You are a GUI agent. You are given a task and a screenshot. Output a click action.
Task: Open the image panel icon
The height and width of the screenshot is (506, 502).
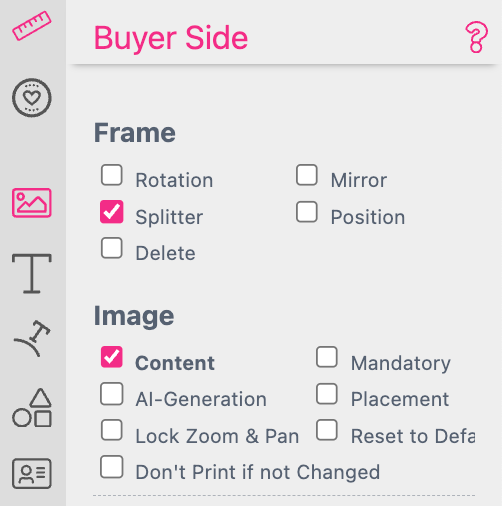tap(32, 203)
